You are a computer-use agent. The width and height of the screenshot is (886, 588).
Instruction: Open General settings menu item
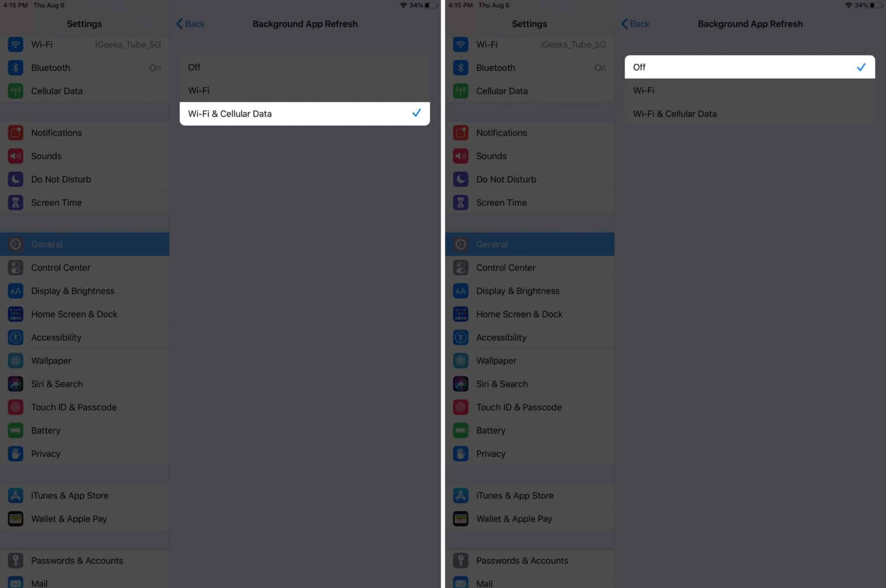pyautogui.click(x=85, y=244)
